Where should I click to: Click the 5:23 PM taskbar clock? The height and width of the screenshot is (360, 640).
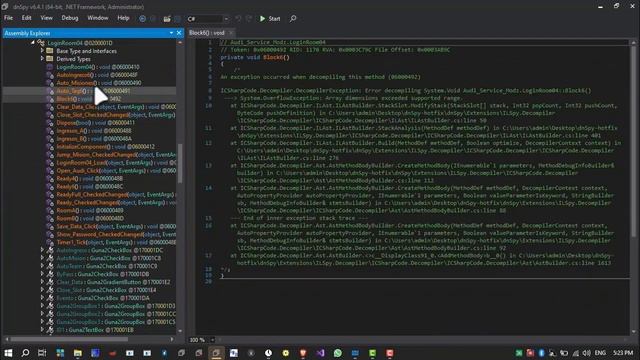(623, 353)
